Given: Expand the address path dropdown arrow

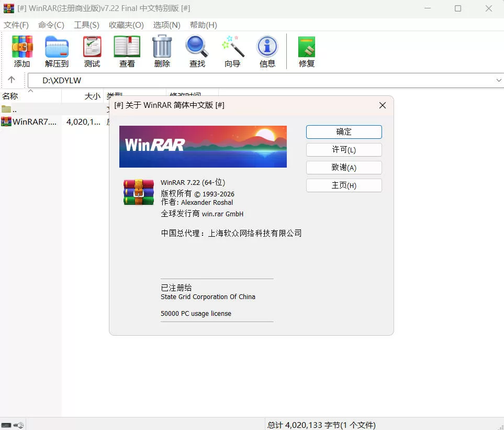Looking at the screenshot, I should point(499,81).
